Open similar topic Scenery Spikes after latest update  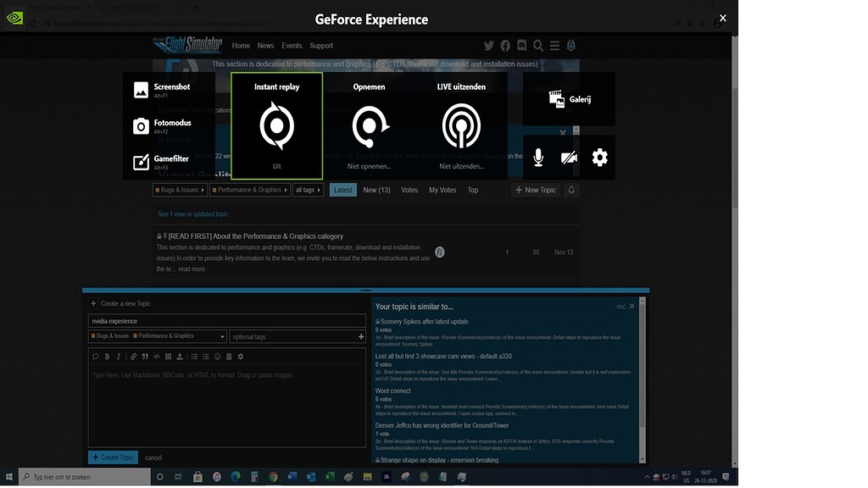pyautogui.click(x=425, y=321)
